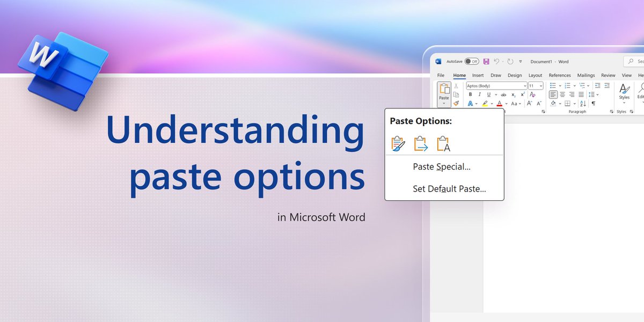The height and width of the screenshot is (322, 644).
Task: Underline text with the U icon
Action: coord(488,95)
